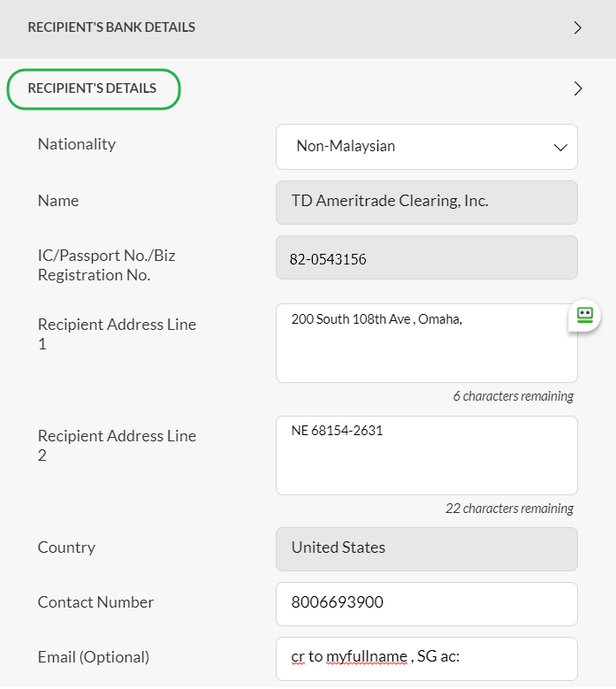Viewport: 616px width, 689px height.
Task: Focus the Recipient Address Line 2 textbox
Action: [426, 456]
